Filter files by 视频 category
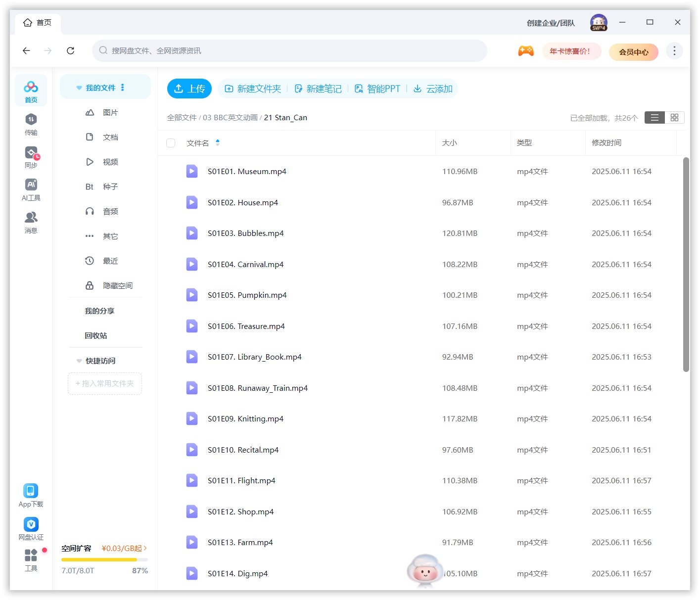Image resolution: width=700 pixels, height=600 pixels. 104,162
